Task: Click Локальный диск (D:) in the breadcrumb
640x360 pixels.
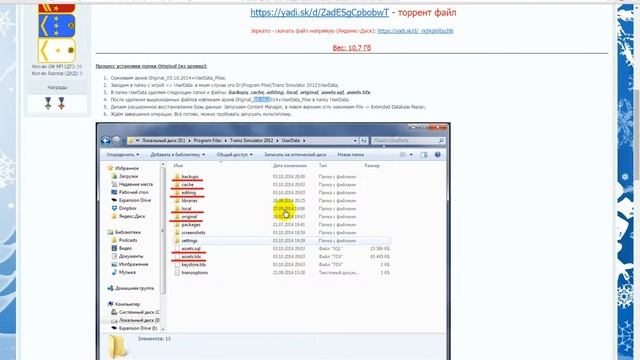Action: 163,140
